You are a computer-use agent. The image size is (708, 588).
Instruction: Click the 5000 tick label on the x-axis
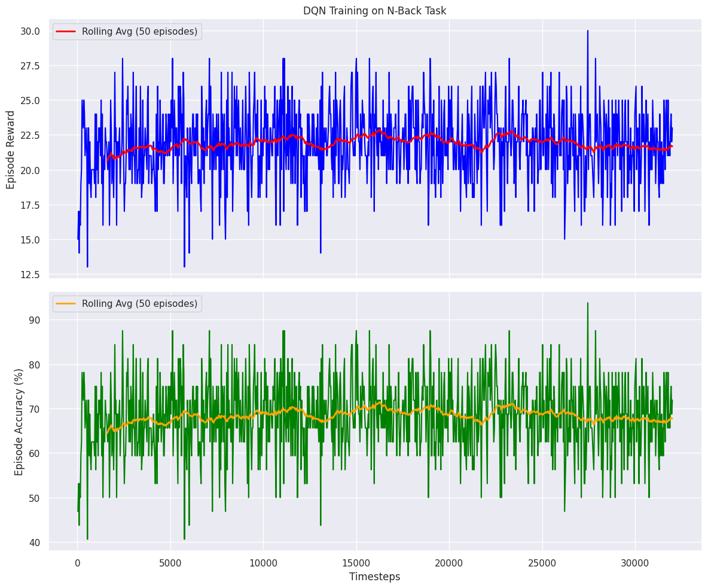170,562
